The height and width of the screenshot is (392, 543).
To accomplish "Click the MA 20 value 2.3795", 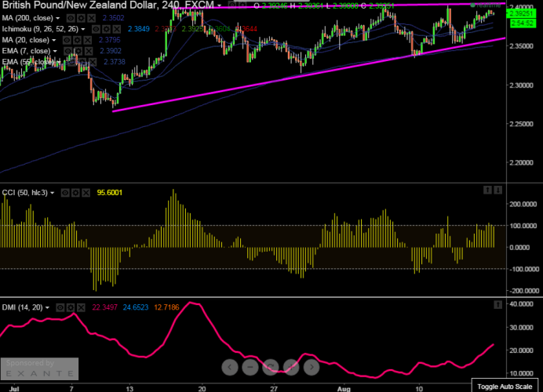I will [109, 40].
